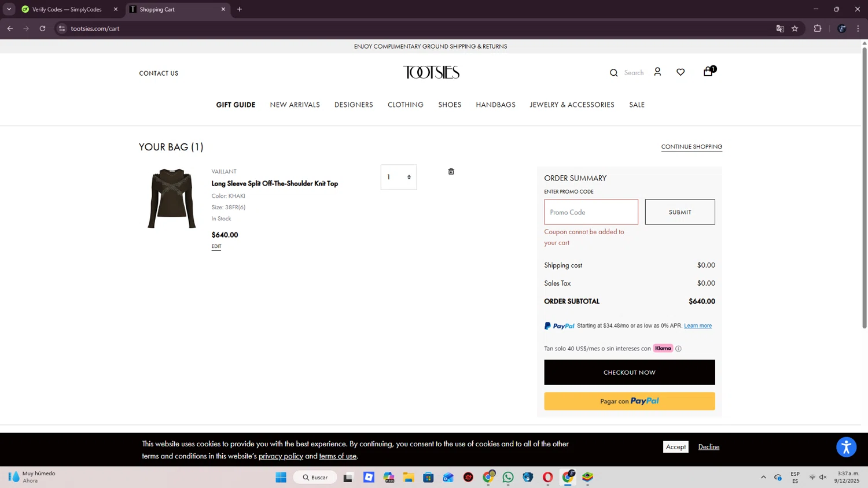
Task: Close the Shopping Cart tab
Action: pos(223,9)
